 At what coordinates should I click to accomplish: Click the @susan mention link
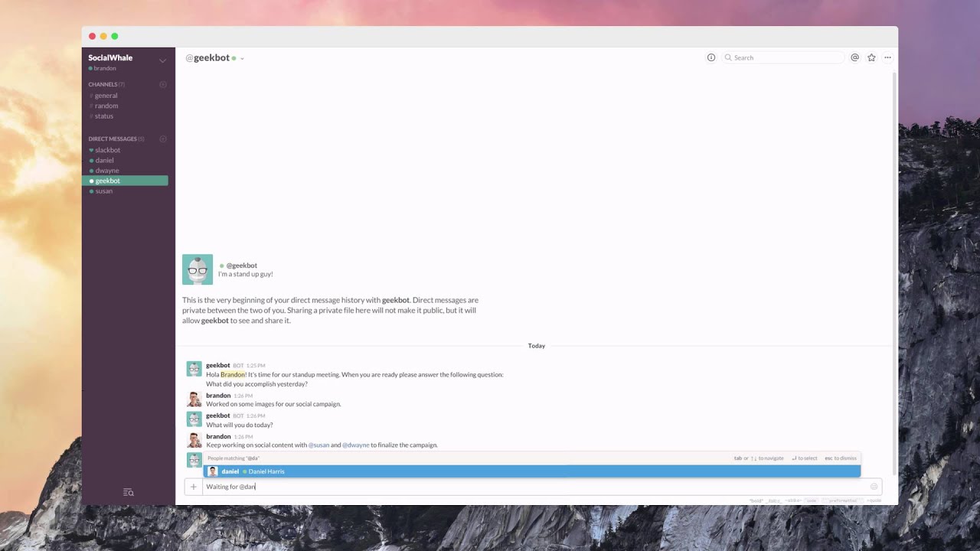coord(318,445)
